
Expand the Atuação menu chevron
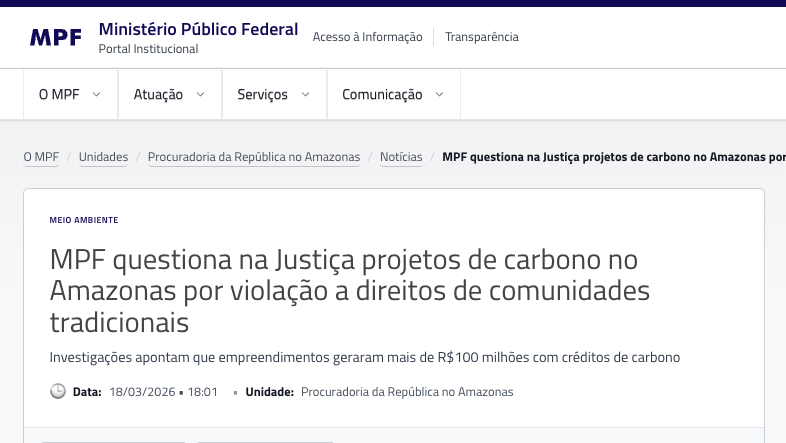pos(201,94)
